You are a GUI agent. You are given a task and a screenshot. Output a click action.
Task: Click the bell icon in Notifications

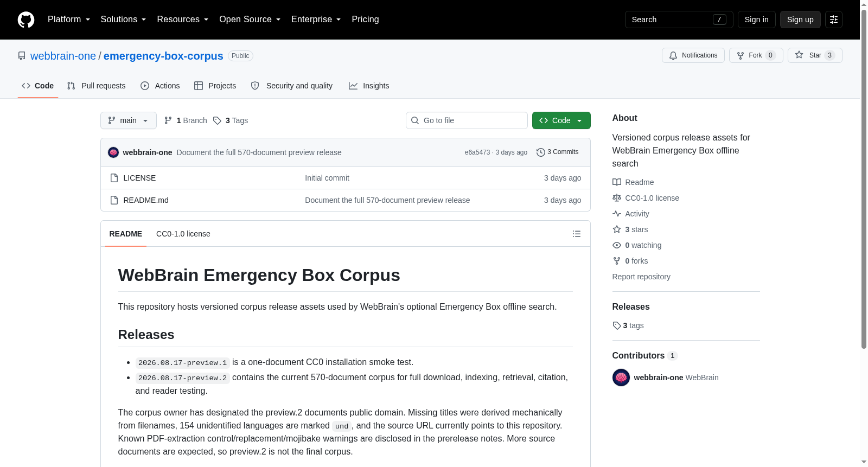(673, 55)
